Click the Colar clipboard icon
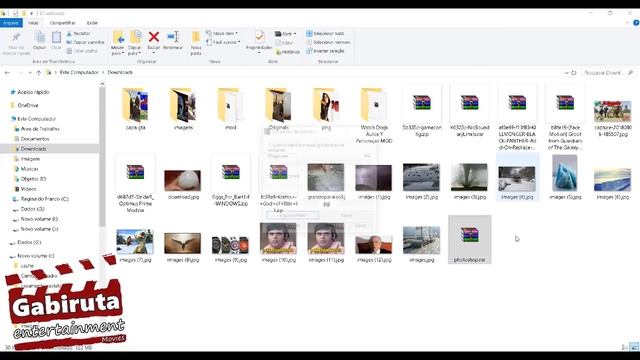The image size is (640, 360). tap(56, 38)
